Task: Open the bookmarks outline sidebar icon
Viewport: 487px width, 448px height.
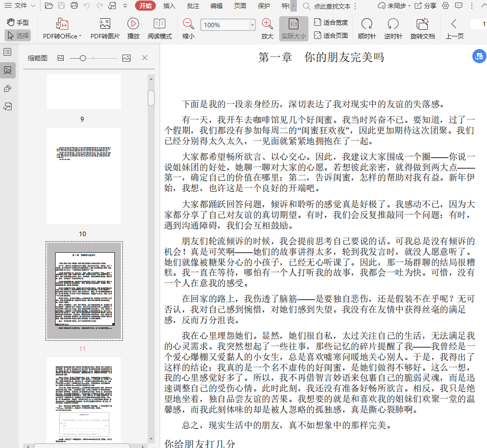Action: 8,52
